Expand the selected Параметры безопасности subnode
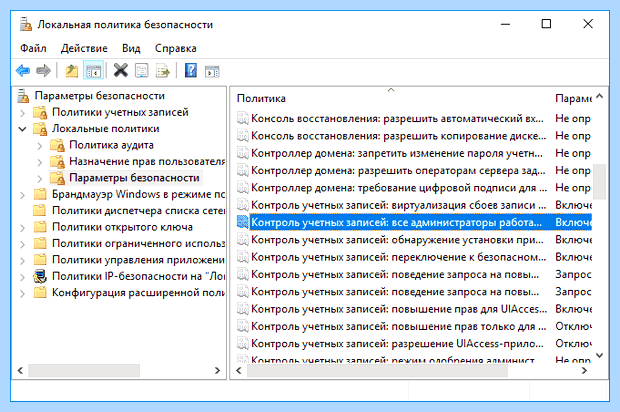This screenshot has width=620, height=412. point(40,179)
